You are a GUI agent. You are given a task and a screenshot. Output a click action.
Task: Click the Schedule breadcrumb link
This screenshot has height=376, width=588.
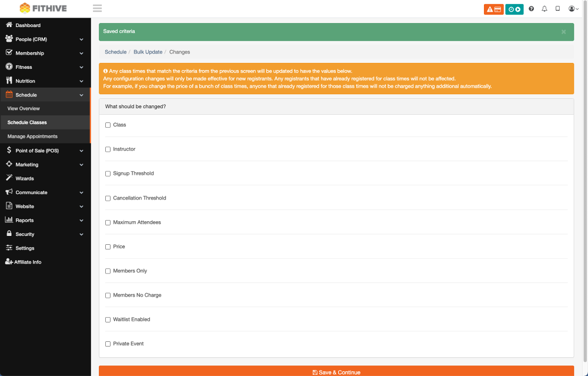coord(115,52)
